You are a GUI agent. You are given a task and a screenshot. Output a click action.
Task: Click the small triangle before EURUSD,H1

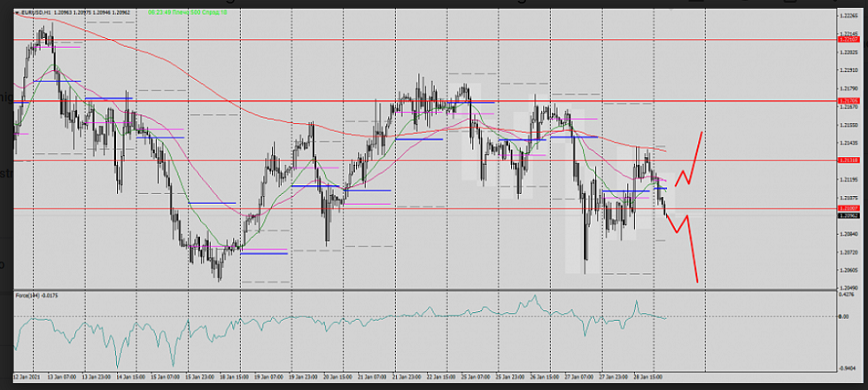point(18,12)
